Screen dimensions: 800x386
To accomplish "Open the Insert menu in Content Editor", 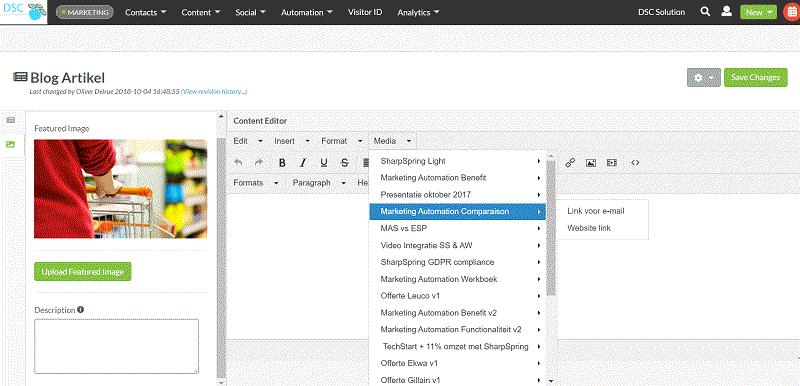I will [292, 141].
